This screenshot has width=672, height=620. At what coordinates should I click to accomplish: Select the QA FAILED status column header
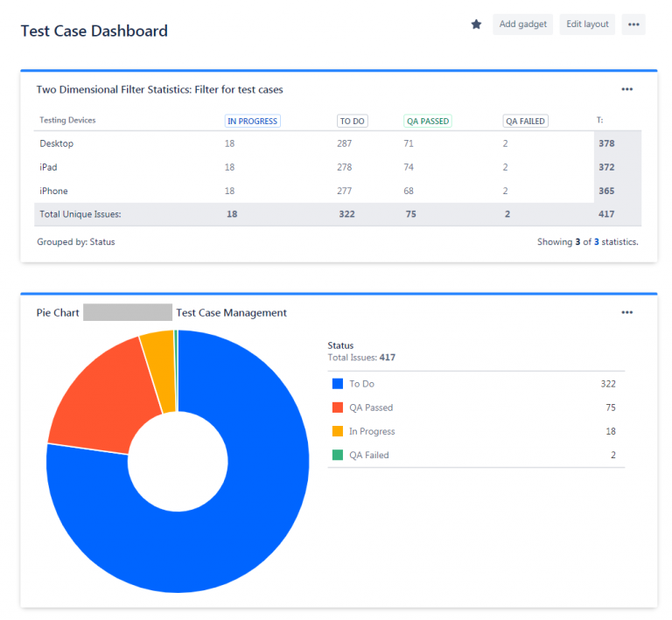tap(525, 122)
